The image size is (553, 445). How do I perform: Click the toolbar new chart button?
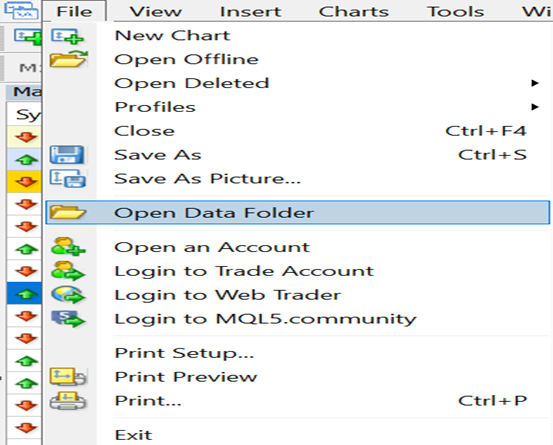(27, 36)
